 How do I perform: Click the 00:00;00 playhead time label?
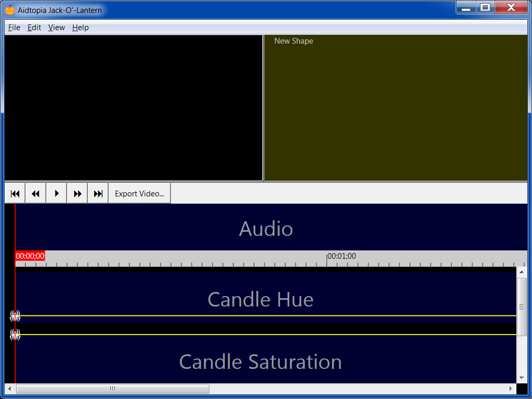(x=30, y=256)
